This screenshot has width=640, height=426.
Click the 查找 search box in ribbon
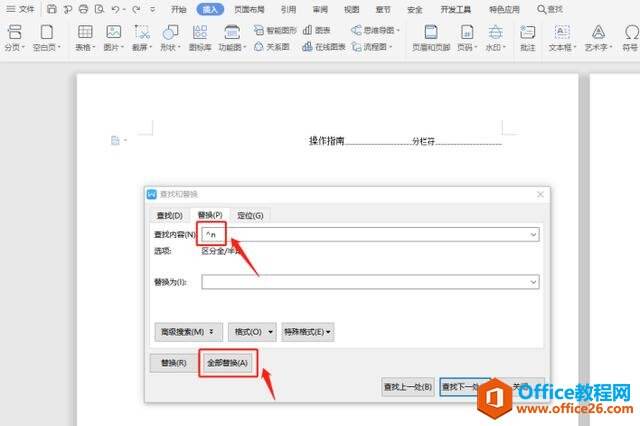click(550, 9)
